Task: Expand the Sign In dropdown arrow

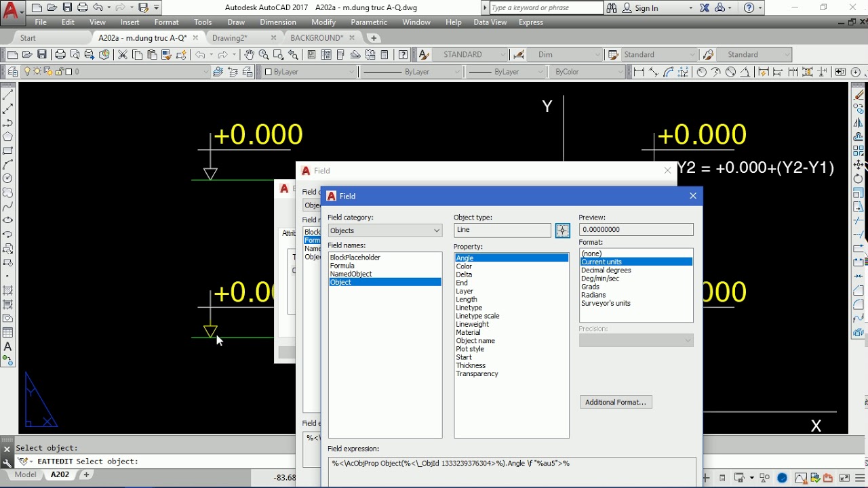Action: [x=690, y=8]
